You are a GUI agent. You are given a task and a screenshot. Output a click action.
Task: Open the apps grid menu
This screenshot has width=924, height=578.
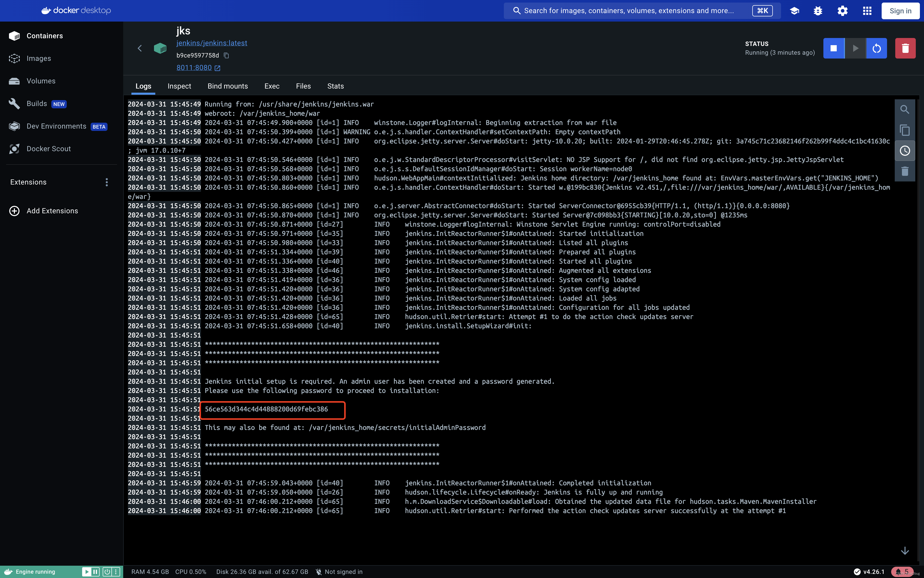(x=867, y=11)
